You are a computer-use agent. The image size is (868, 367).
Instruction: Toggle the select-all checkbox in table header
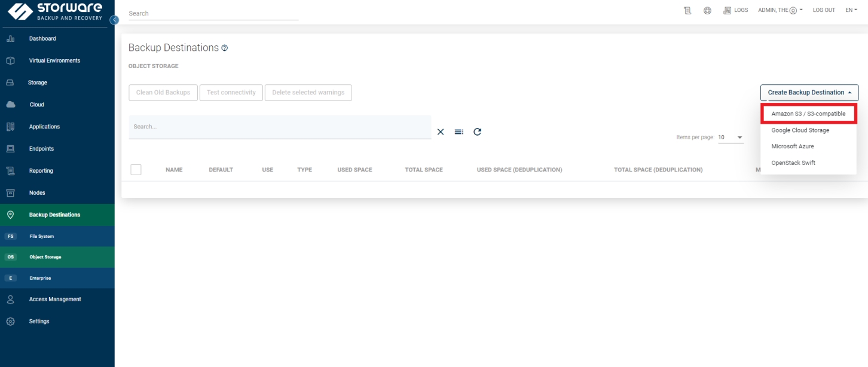(136, 170)
